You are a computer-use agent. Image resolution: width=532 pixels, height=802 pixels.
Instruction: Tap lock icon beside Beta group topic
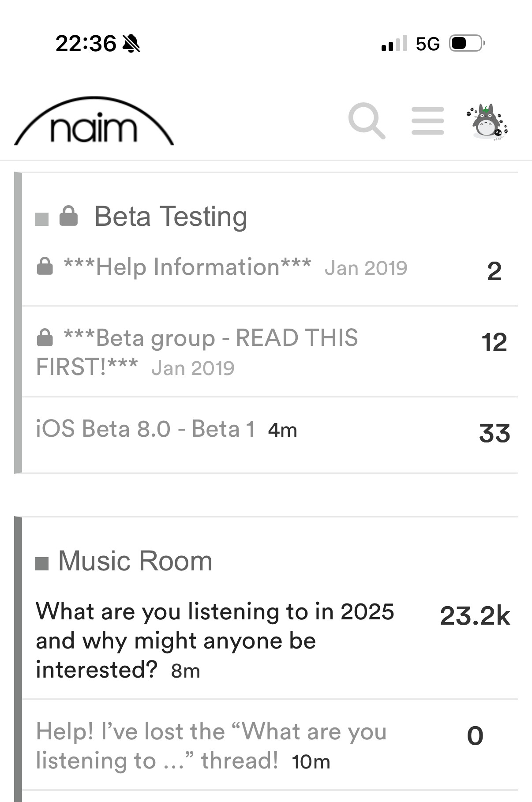coord(45,338)
